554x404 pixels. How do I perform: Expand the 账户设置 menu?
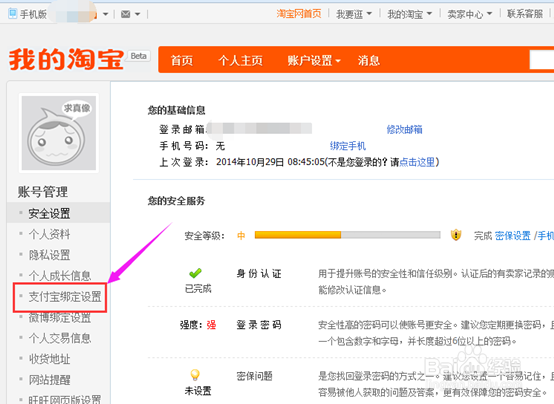pyautogui.click(x=314, y=60)
